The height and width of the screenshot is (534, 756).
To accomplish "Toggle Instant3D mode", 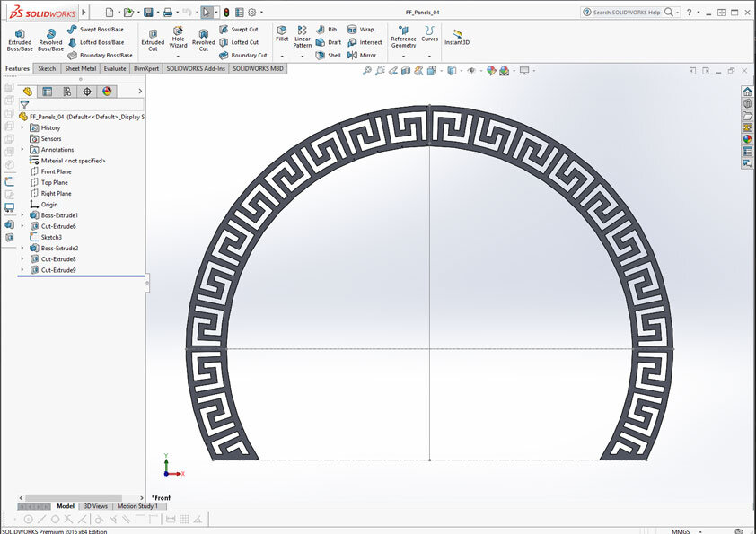I will 457,37.
